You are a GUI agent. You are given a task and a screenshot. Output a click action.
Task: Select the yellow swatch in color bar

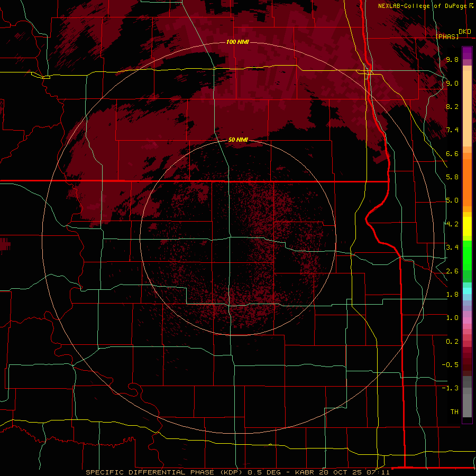pyautogui.click(x=467, y=226)
